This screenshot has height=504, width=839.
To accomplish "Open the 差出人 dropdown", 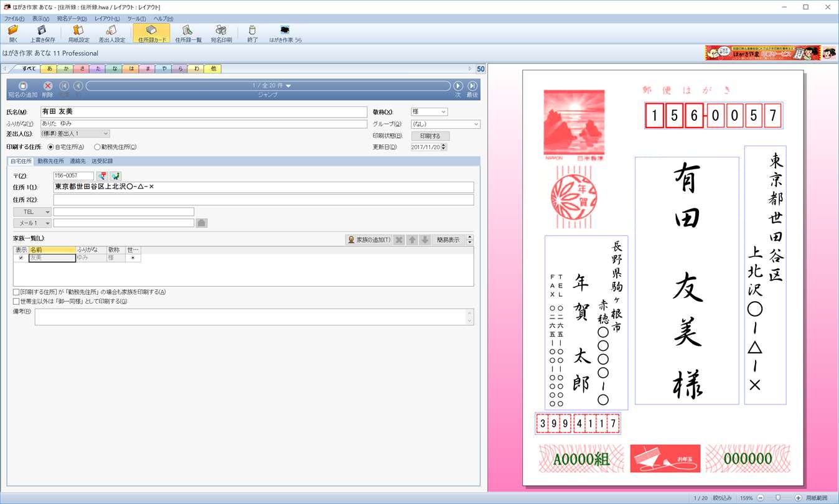I will click(75, 134).
